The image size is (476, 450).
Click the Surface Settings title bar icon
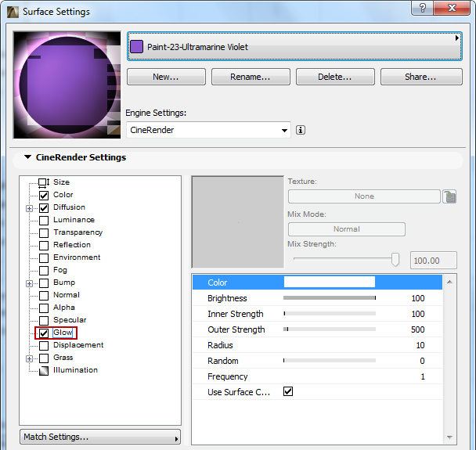13,13
